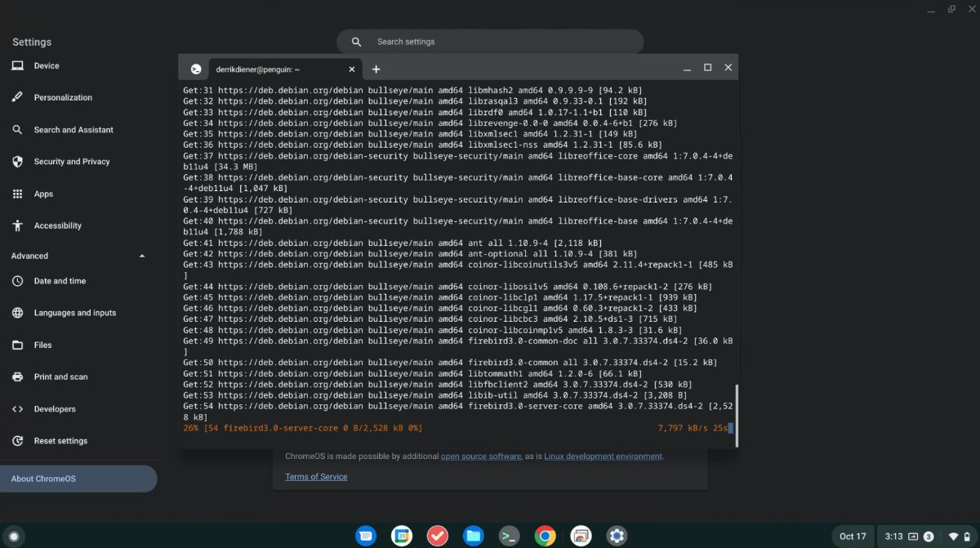Select About ChromeOS in the sidebar
This screenshot has width=980, height=548.
[42, 479]
